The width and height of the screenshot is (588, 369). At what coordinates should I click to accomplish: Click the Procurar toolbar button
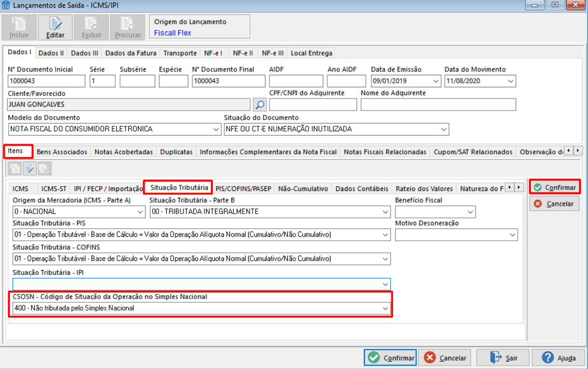click(x=128, y=27)
